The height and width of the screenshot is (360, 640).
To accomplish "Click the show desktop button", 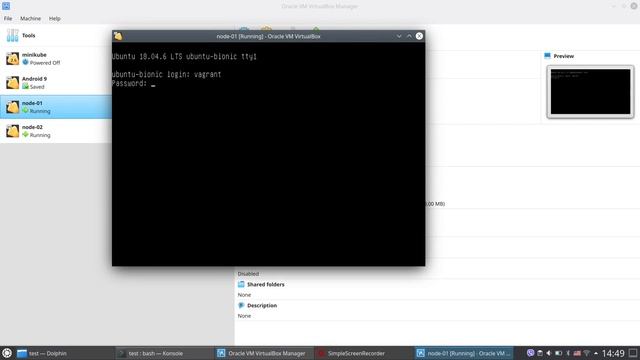I will pyautogui.click(x=633, y=353).
